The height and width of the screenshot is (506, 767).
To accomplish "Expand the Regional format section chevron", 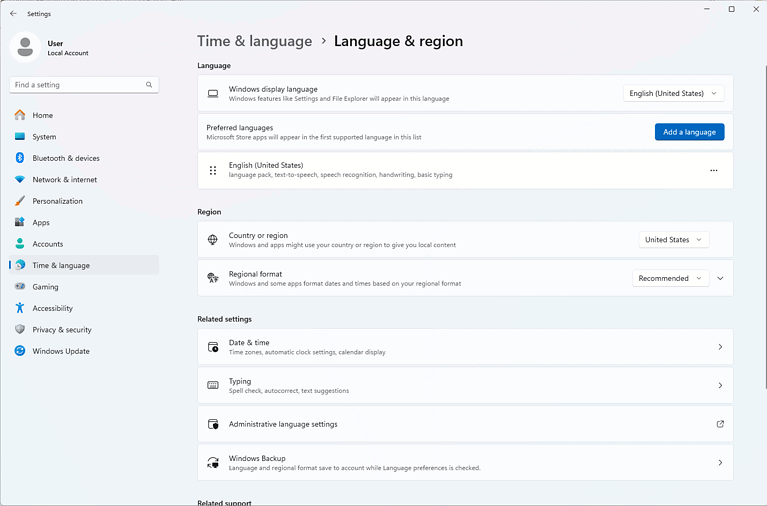I will point(720,278).
